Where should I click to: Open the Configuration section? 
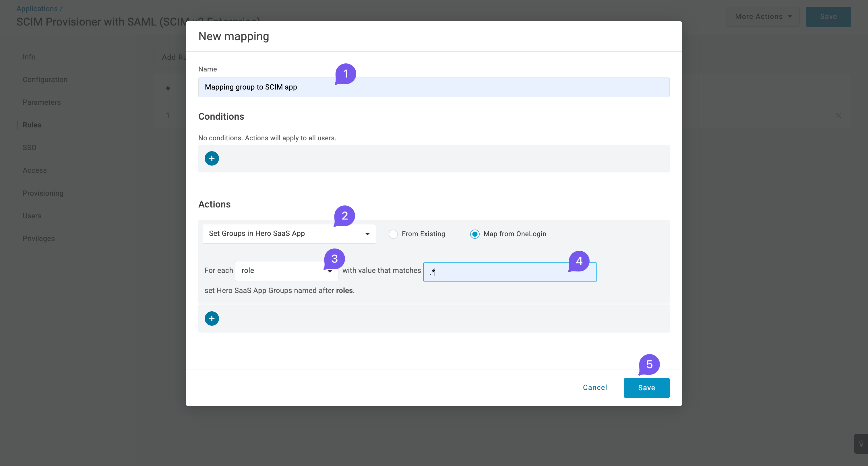(45, 79)
